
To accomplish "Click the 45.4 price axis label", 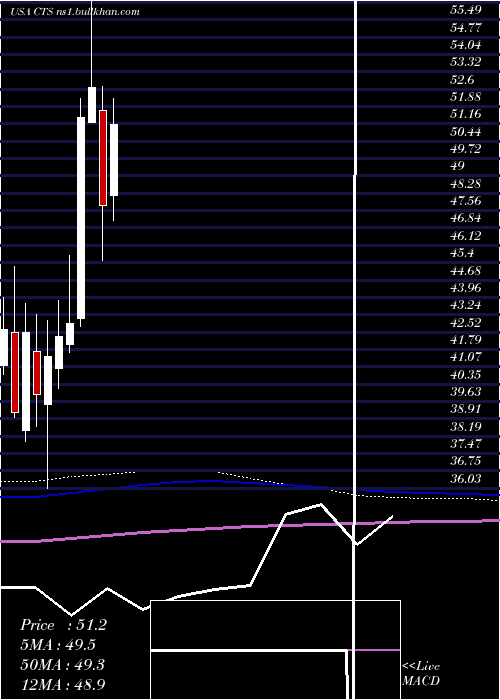I will click(x=462, y=253).
